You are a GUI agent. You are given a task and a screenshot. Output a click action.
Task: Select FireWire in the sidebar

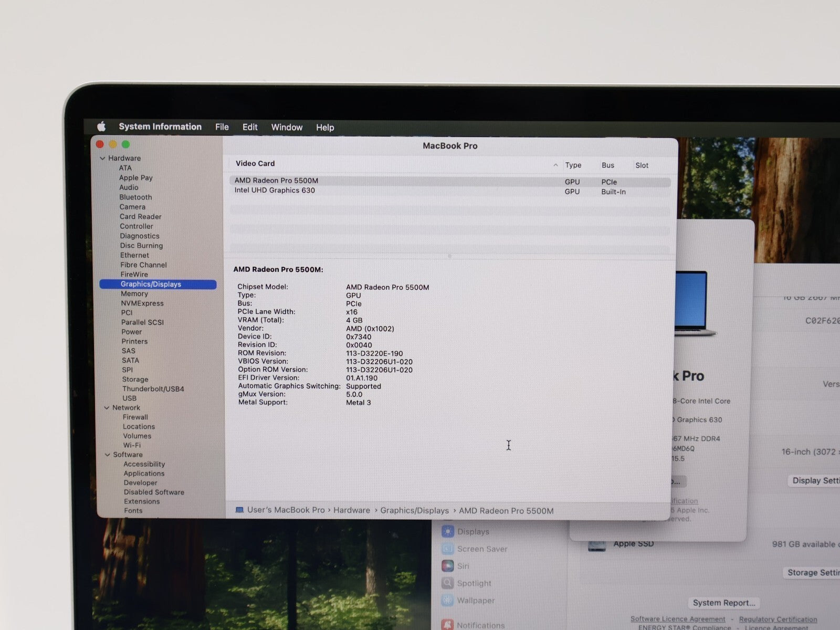[x=134, y=275]
